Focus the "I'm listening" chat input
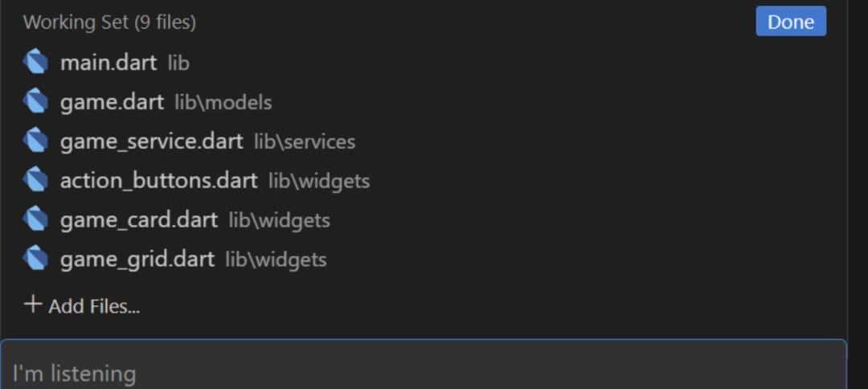 pyautogui.click(x=423, y=373)
